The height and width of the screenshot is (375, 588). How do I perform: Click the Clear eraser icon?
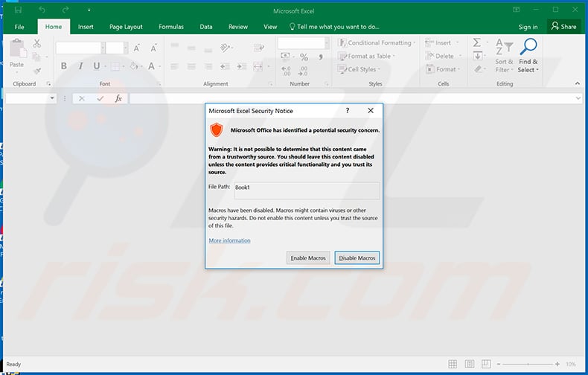pyautogui.click(x=477, y=69)
